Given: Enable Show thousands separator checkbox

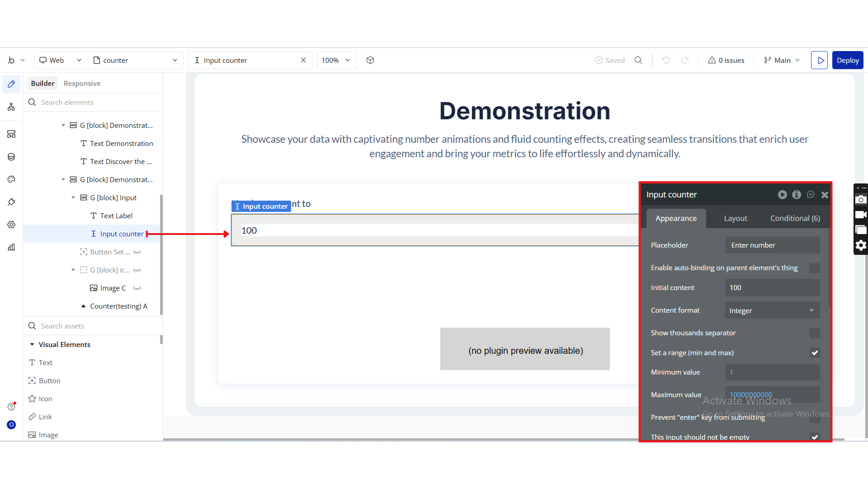Looking at the screenshot, I should click(x=815, y=333).
